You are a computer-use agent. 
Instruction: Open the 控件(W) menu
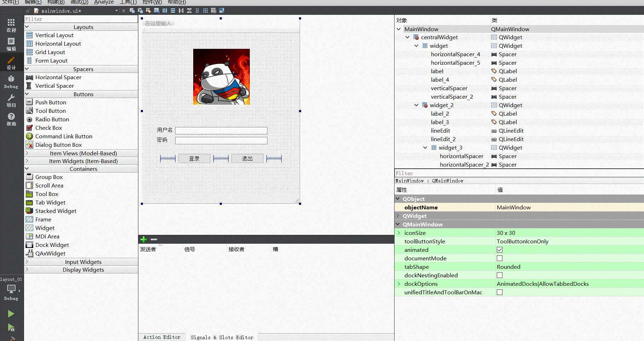[152, 2]
